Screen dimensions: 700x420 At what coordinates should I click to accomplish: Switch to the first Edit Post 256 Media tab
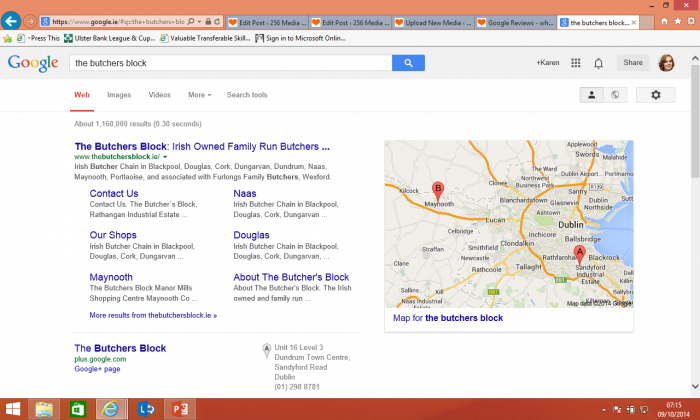coord(267,22)
